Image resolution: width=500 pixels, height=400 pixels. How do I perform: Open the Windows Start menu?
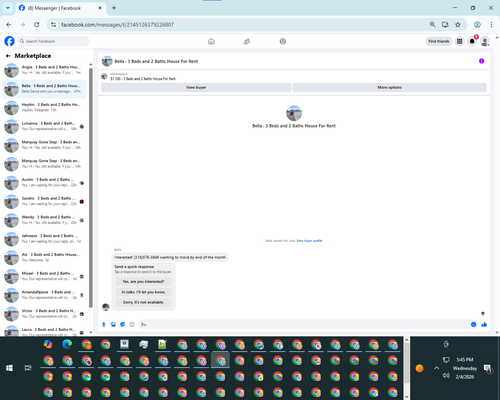point(9,368)
